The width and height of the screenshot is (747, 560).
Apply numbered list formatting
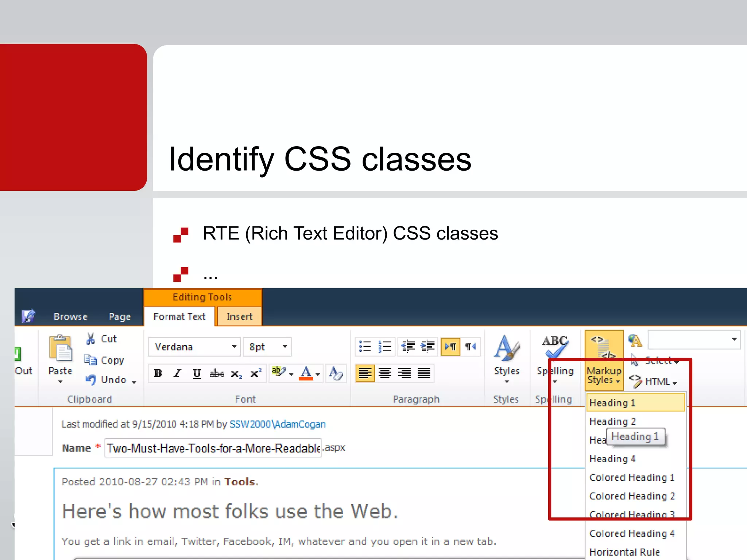(x=384, y=346)
